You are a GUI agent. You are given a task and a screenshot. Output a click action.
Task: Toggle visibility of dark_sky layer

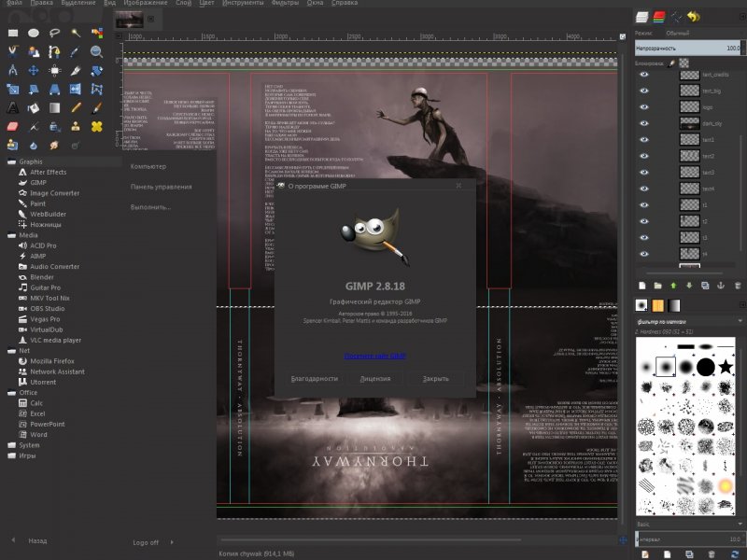pyautogui.click(x=644, y=123)
